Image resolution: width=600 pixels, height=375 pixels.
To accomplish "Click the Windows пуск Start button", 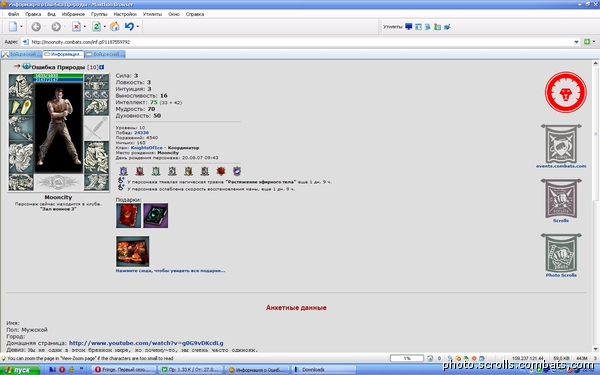I will tap(20, 370).
